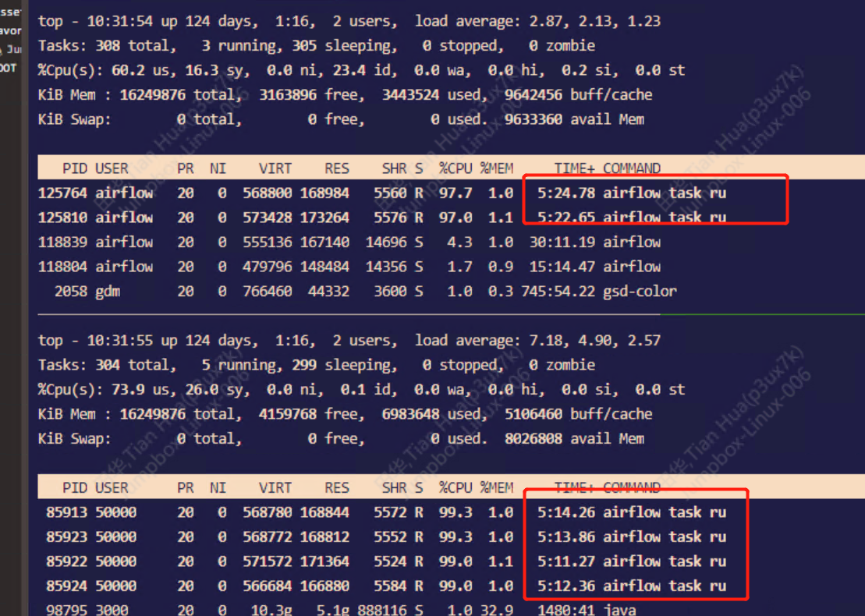865x616 pixels.
Task: Click the timestamp 10:31:54 in top output
Action: (119, 21)
